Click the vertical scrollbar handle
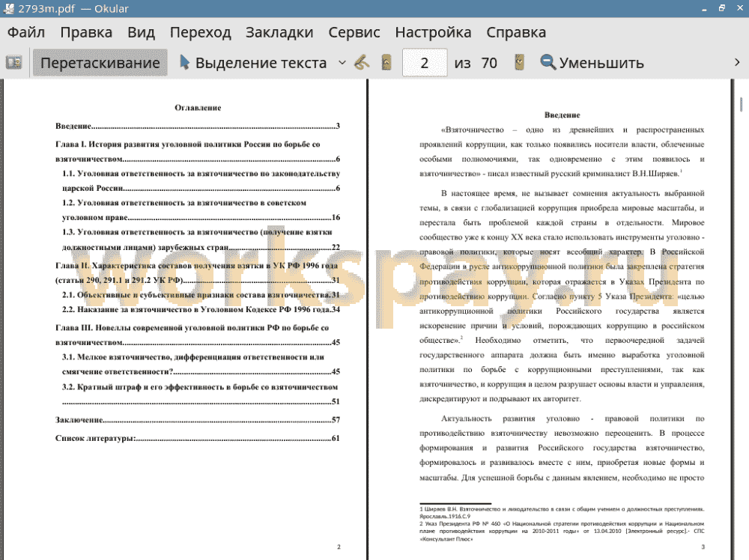Screen dimensions: 749x560 click(x=741, y=105)
